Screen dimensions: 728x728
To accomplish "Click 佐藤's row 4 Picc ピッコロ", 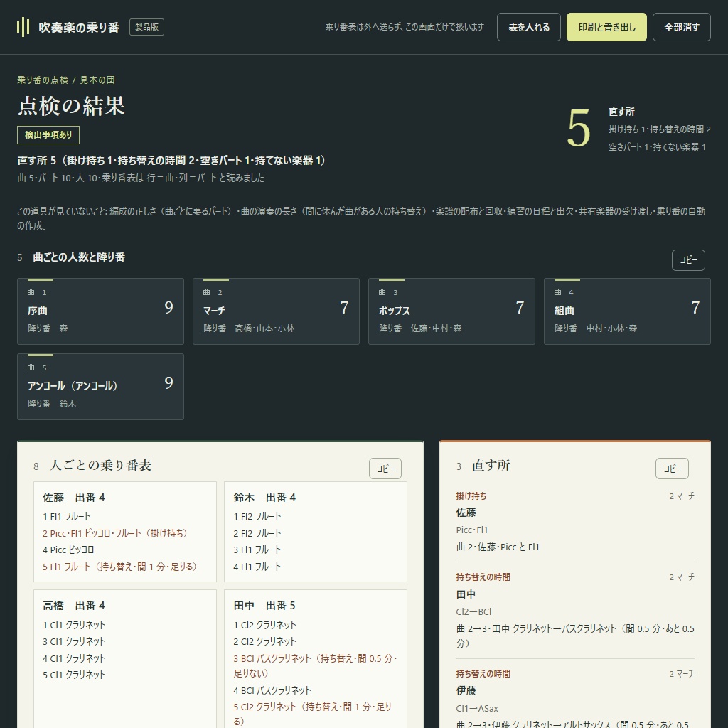I will pos(68,550).
